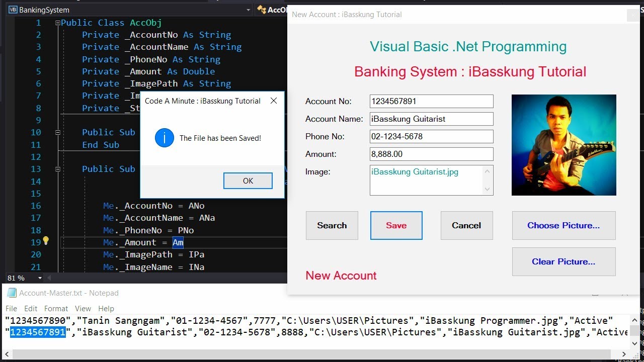Click Banking System : iBasskung Tutorial heading

[x=470, y=71]
